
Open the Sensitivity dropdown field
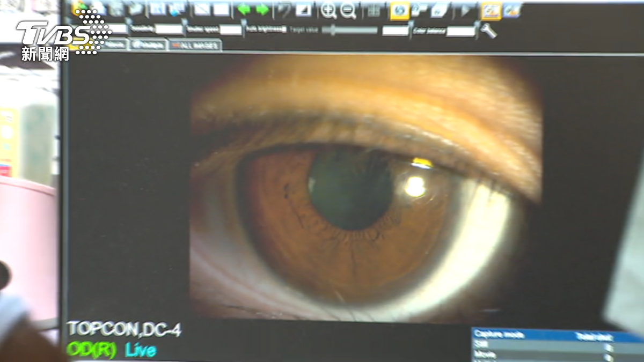(x=169, y=29)
